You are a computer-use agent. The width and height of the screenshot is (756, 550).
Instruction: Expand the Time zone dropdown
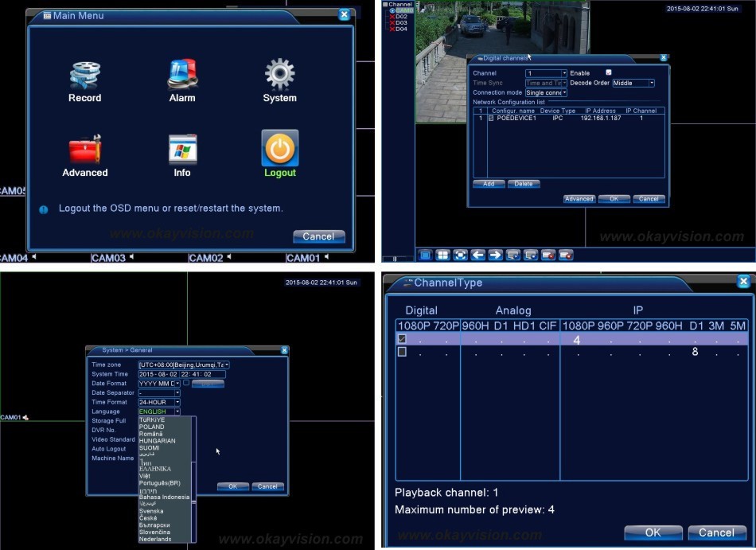[226, 365]
